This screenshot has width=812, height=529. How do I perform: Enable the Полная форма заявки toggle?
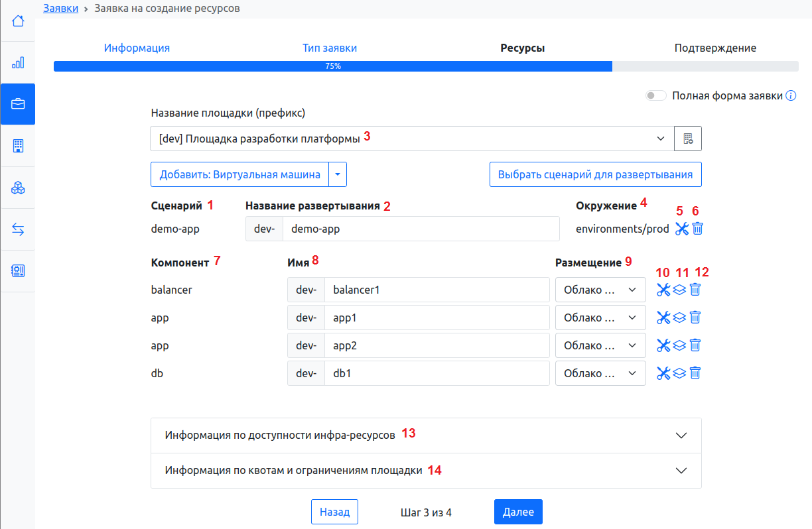(656, 95)
